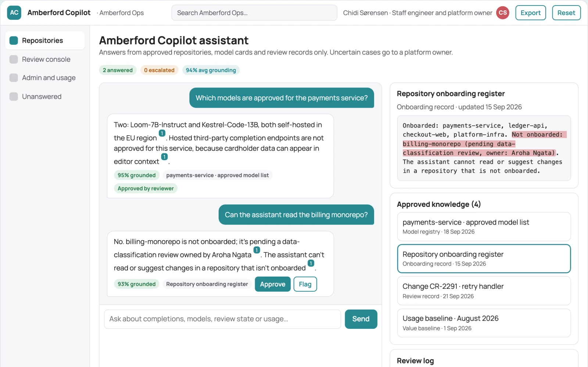This screenshot has height=367, width=588.
Task: Click the 'Approved by reviewer' tag
Action: click(146, 188)
